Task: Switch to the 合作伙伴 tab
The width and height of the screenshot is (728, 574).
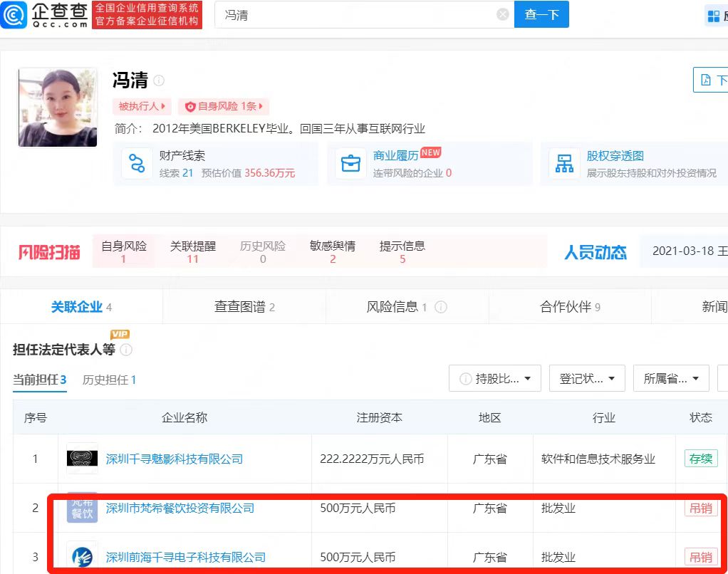Action: (570, 307)
